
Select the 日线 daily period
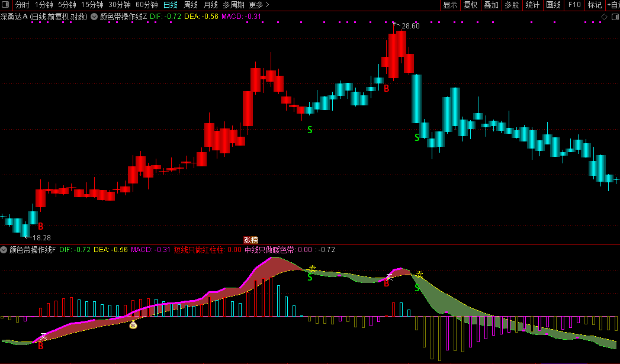171,5
